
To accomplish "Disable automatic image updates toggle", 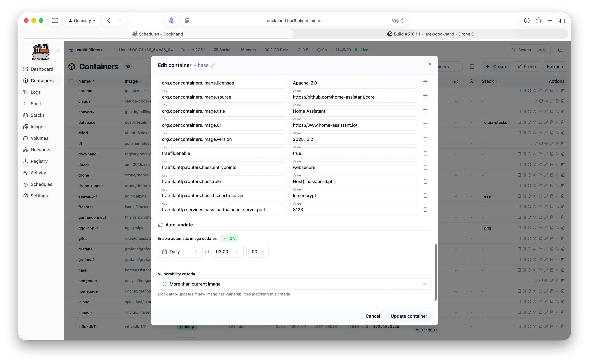I will 229,238.
